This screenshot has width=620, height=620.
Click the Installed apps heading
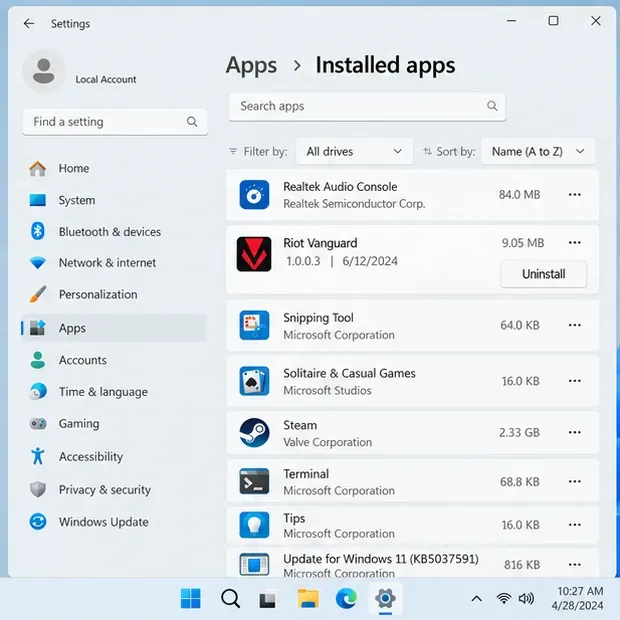(x=385, y=65)
